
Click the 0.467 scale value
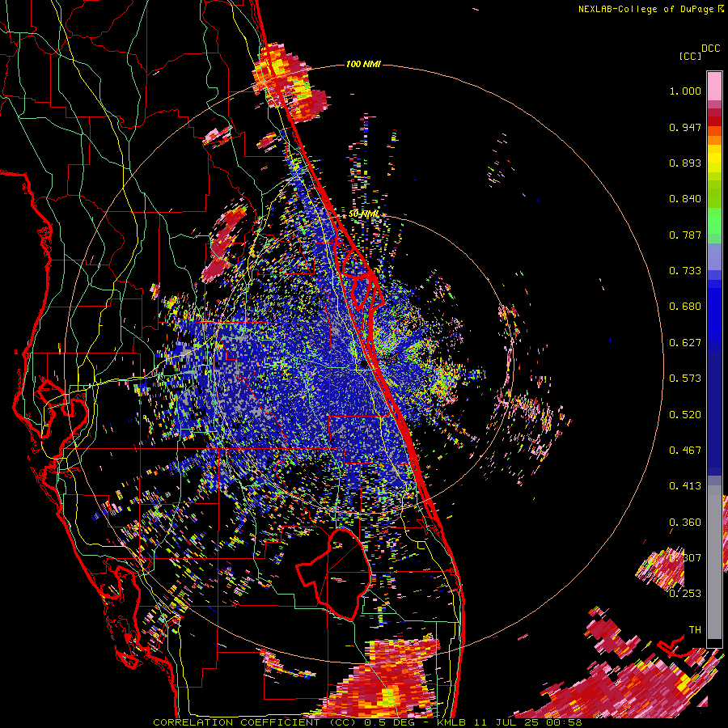pyautogui.click(x=685, y=451)
